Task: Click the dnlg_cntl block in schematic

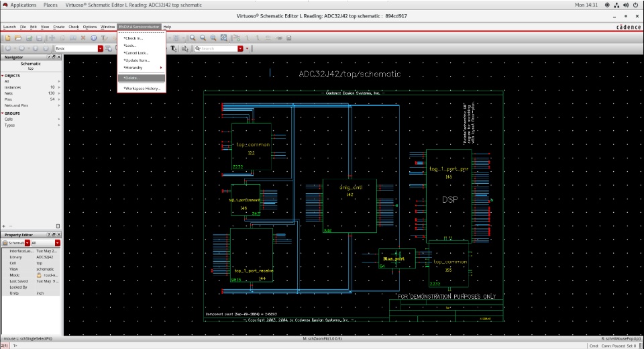Action: click(350, 206)
